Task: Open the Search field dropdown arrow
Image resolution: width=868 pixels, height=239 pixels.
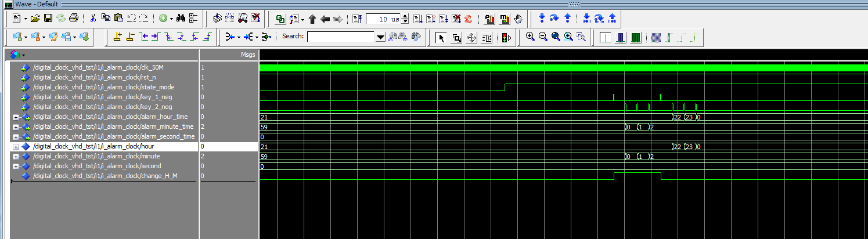Action: pyautogui.click(x=381, y=37)
